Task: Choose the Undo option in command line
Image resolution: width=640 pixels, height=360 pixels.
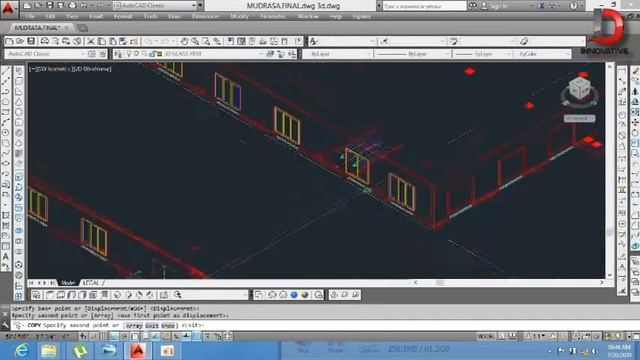Action: point(168,326)
